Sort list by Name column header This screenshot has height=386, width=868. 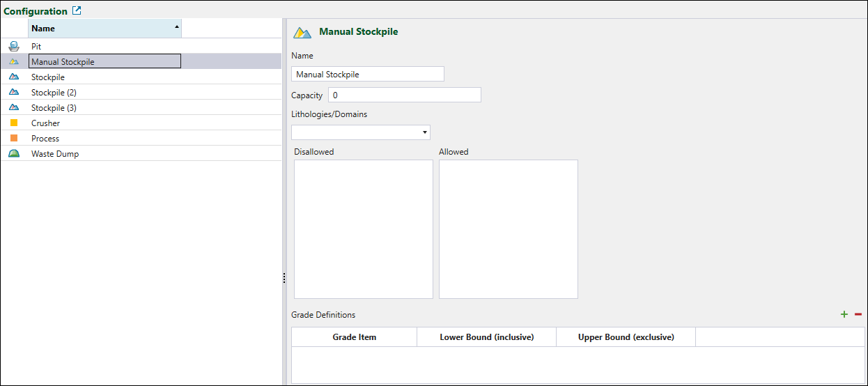coord(104,29)
